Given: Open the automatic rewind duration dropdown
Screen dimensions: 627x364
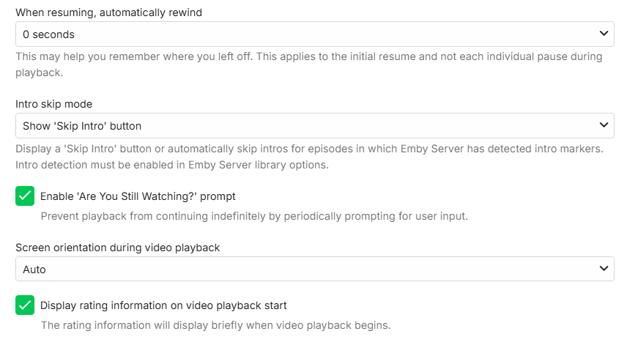Looking at the screenshot, I should pos(315,34).
